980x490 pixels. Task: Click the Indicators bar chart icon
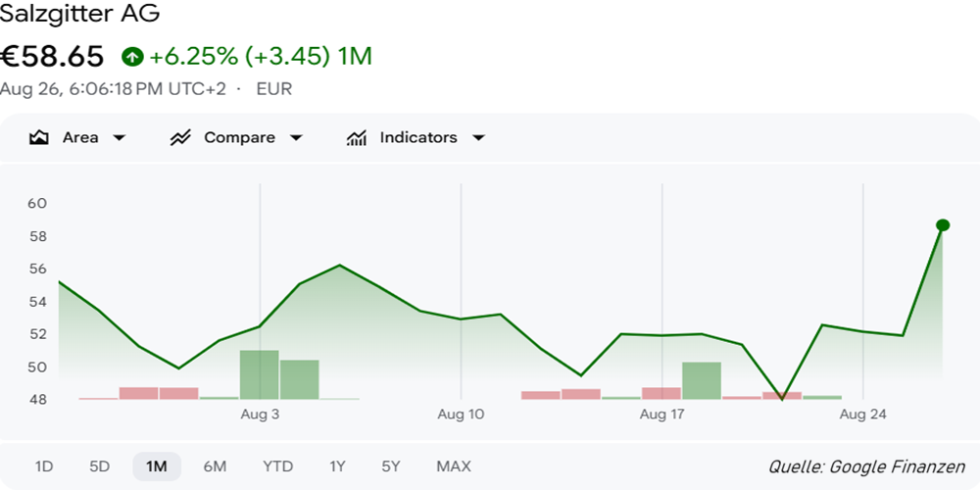point(357,137)
